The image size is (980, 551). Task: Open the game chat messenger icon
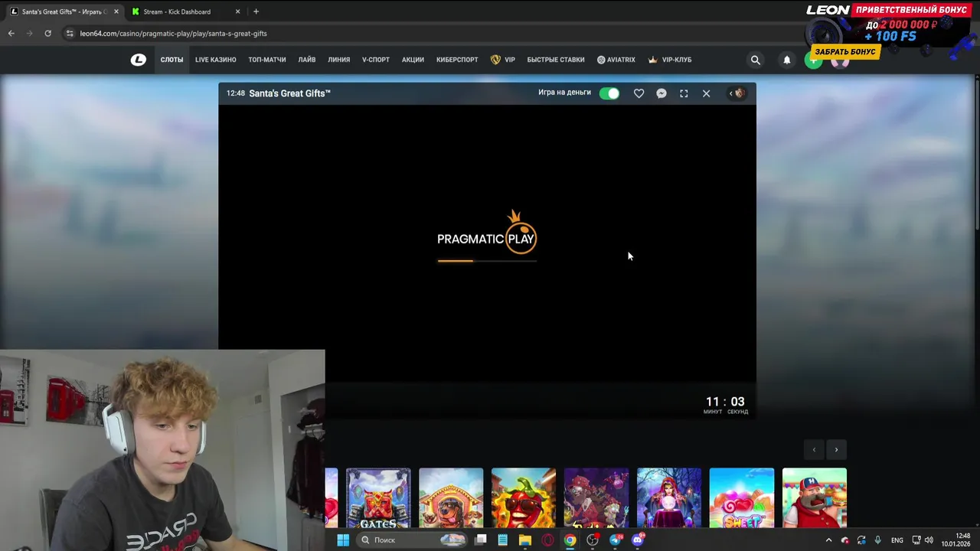(x=661, y=93)
